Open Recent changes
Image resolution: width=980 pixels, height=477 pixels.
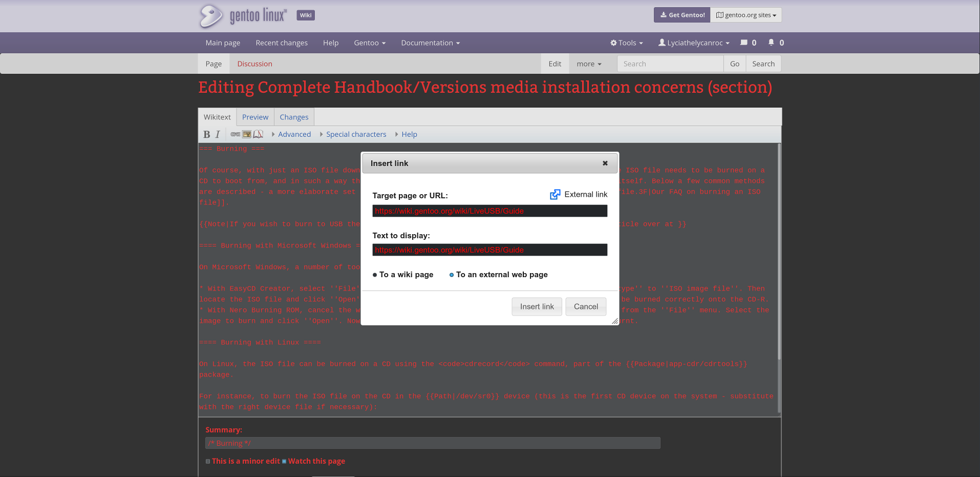point(282,43)
